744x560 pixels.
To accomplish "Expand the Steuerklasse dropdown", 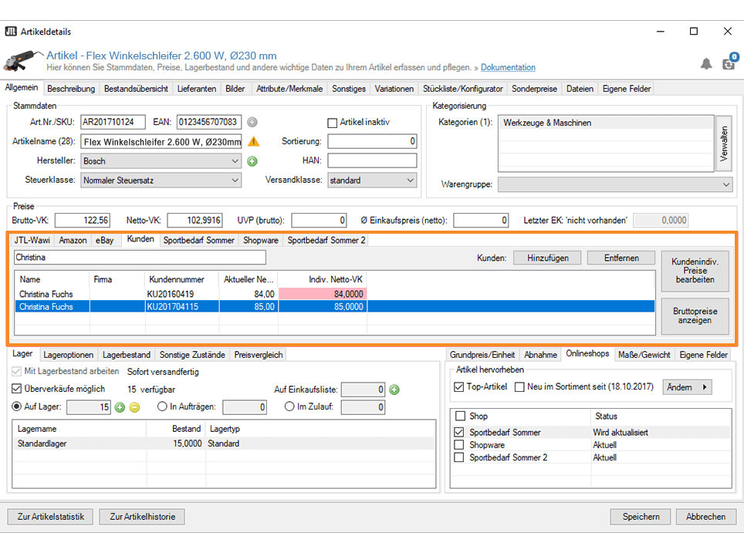I will pos(235,180).
